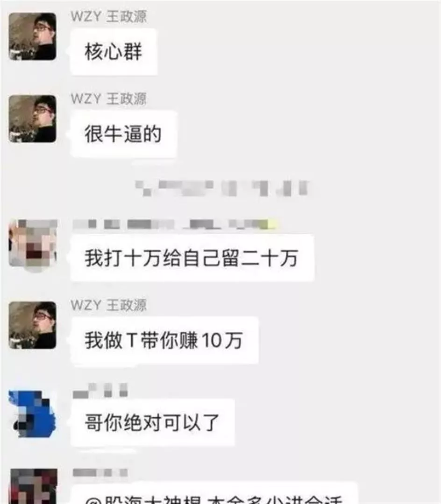Click the 我打十万给自己留二十万 message bubble
The image size is (441, 504).
(x=192, y=258)
